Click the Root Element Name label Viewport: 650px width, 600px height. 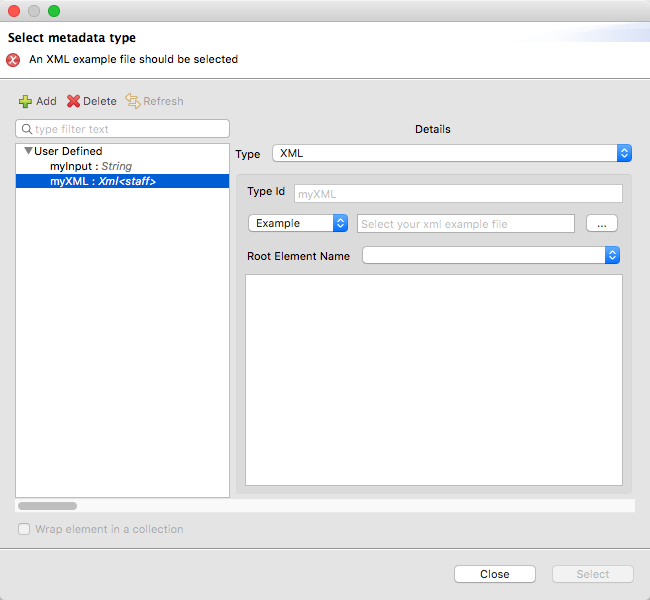tap(298, 256)
